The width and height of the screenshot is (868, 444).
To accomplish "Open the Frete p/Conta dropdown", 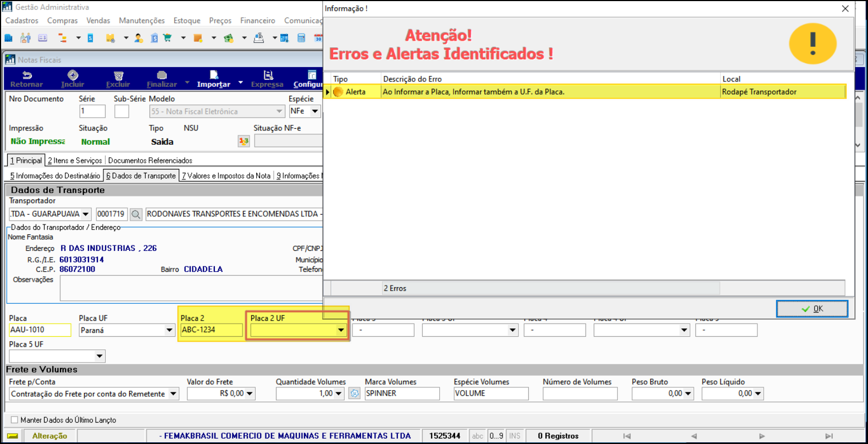I will coord(173,393).
